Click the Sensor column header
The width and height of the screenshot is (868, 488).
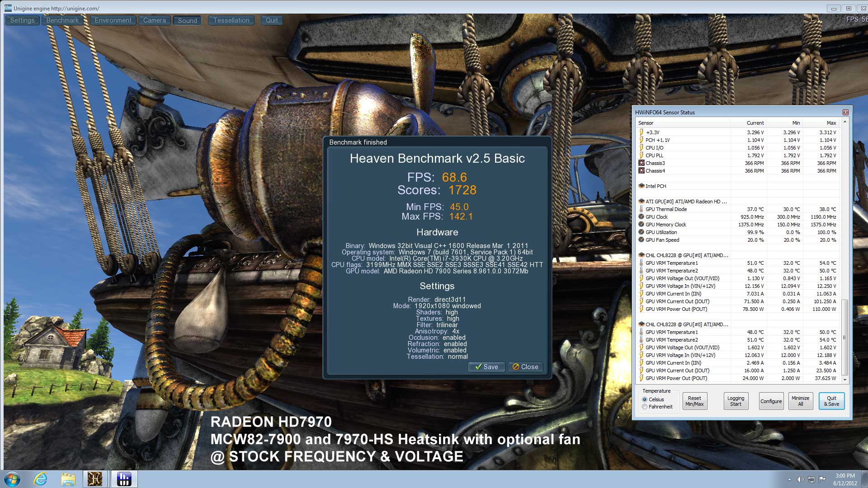point(683,123)
